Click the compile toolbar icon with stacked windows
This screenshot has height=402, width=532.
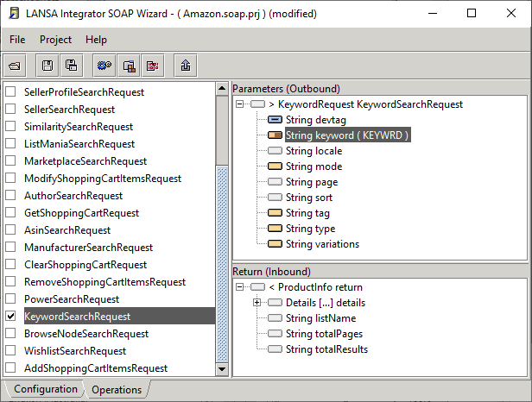click(129, 66)
